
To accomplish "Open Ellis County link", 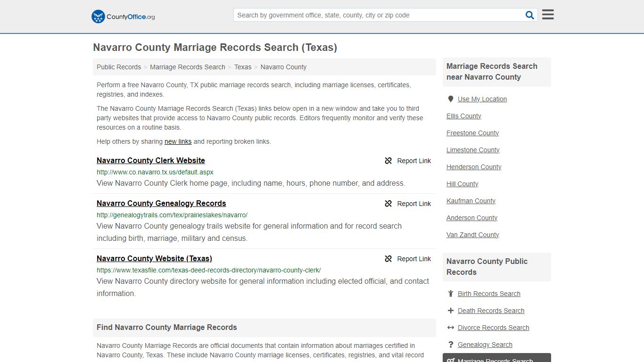I will tap(464, 116).
